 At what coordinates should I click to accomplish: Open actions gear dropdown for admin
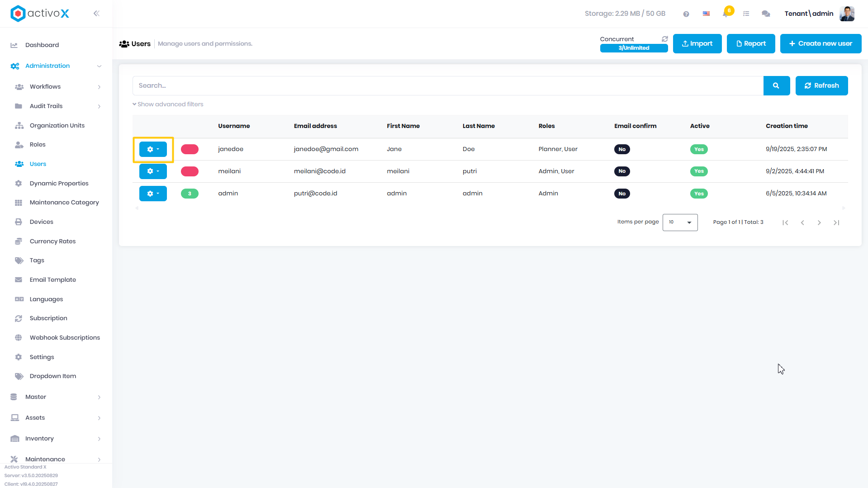pyautogui.click(x=153, y=194)
